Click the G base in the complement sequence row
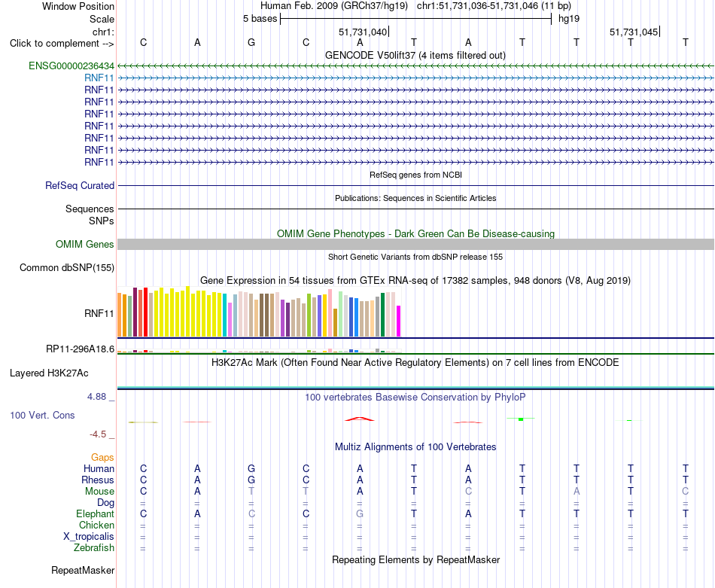 click(x=251, y=42)
